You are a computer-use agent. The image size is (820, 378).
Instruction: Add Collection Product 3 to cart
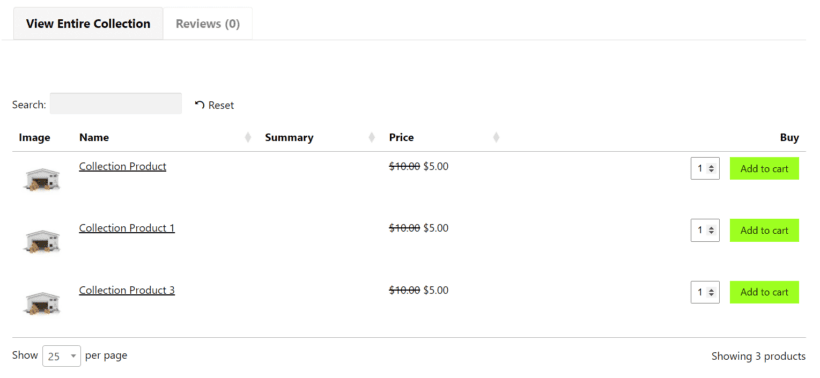[764, 292]
